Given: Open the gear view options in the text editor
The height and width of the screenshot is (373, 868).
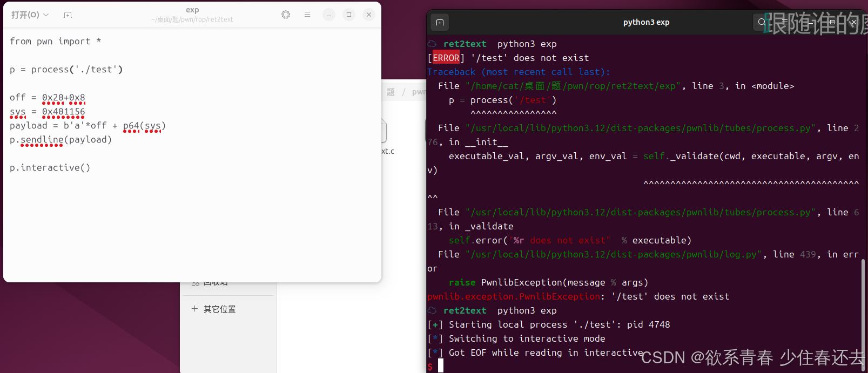Looking at the screenshot, I should (x=286, y=15).
